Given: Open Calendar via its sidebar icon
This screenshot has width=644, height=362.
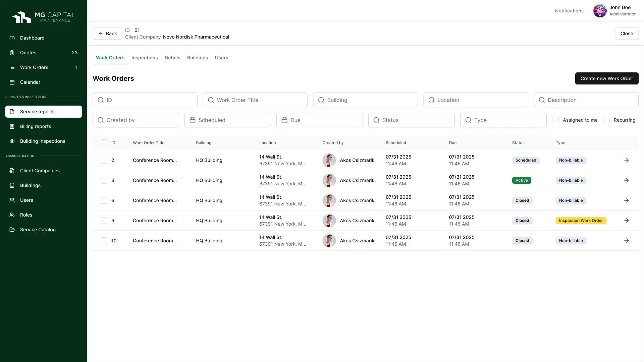Looking at the screenshot, I should [x=12, y=82].
